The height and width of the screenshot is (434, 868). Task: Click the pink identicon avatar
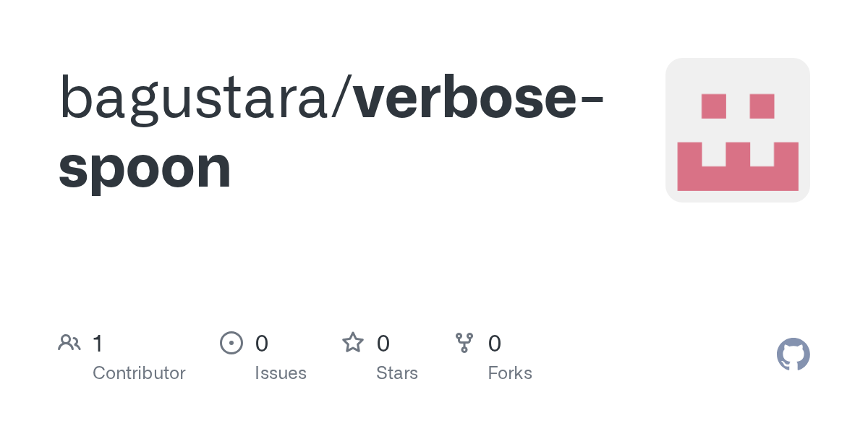point(737,130)
